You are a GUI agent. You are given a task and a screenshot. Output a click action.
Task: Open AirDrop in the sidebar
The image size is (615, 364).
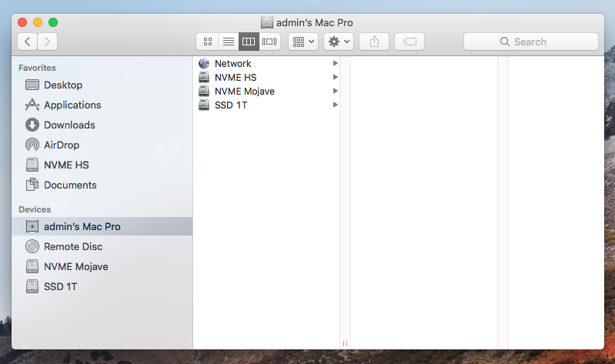pyautogui.click(x=102, y=145)
